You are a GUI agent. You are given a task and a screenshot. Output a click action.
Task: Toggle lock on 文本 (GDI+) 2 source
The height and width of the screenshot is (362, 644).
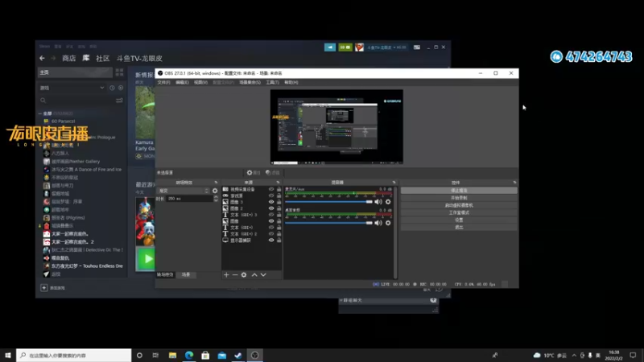279,234
